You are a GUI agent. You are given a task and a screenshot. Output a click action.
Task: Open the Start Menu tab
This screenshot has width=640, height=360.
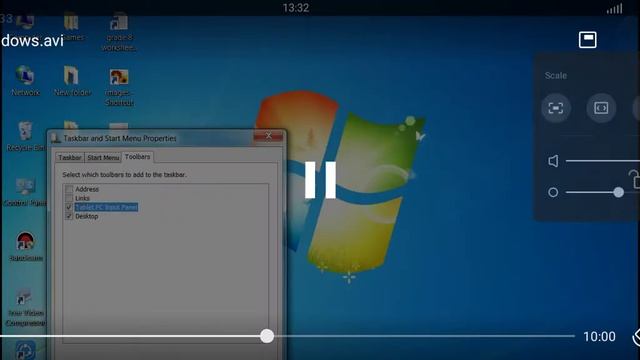(x=103, y=158)
